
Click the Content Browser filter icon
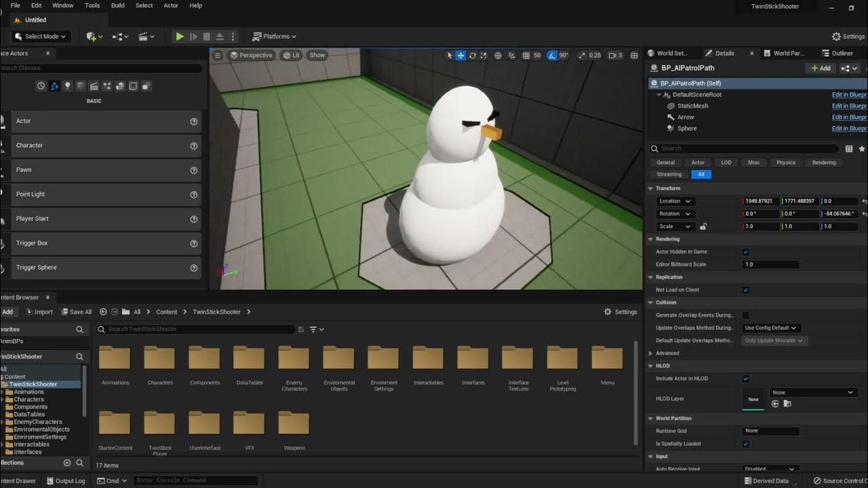[x=313, y=329]
